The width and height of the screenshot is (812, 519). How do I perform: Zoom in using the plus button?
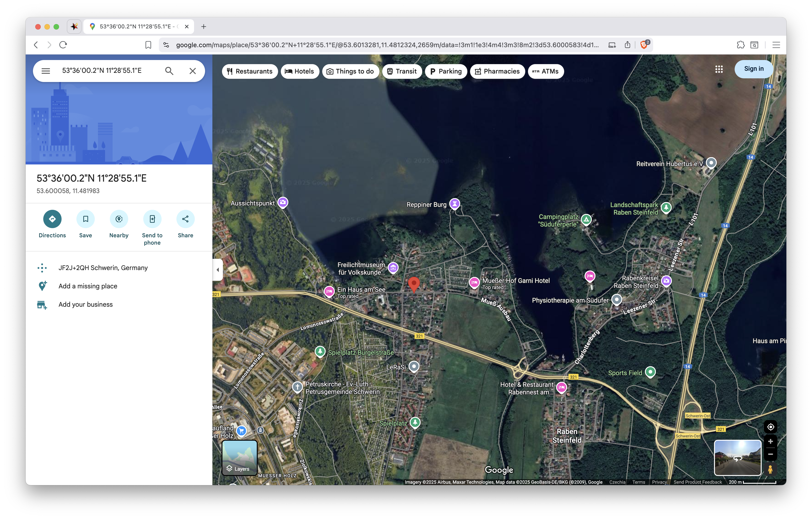pyautogui.click(x=770, y=442)
